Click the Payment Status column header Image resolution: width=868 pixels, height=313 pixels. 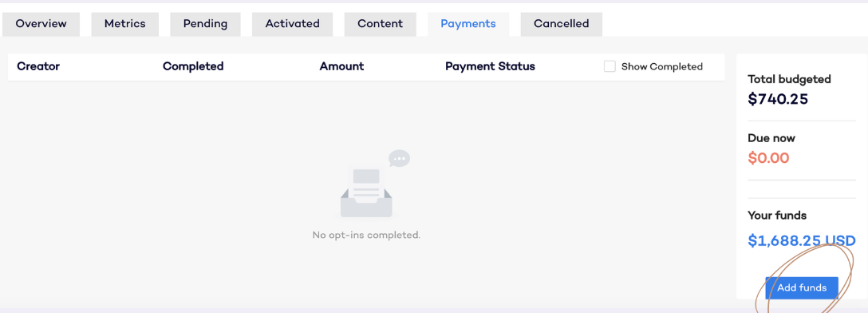pyautogui.click(x=490, y=66)
